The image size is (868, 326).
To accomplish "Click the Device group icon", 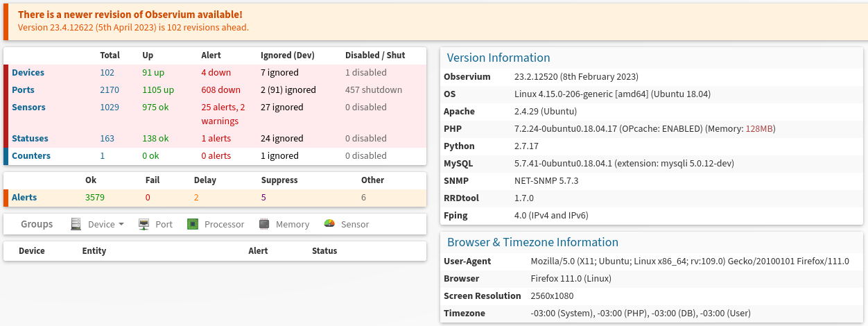I will (x=77, y=224).
